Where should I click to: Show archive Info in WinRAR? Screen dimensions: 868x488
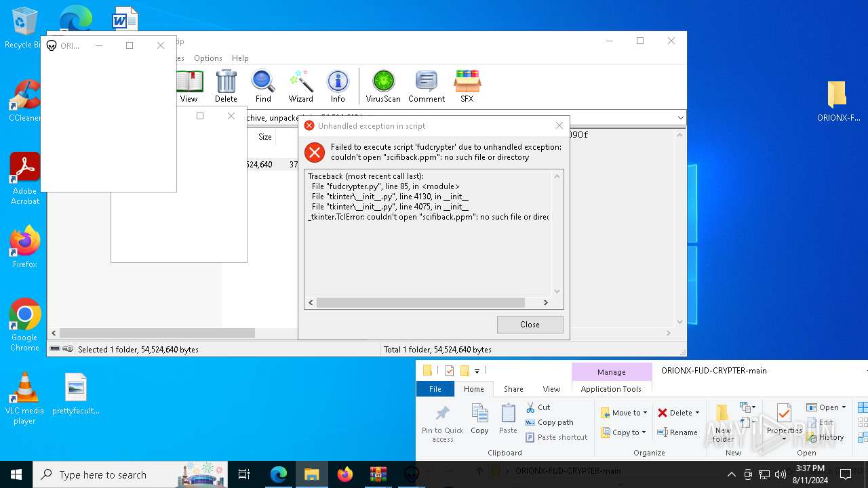tap(338, 86)
